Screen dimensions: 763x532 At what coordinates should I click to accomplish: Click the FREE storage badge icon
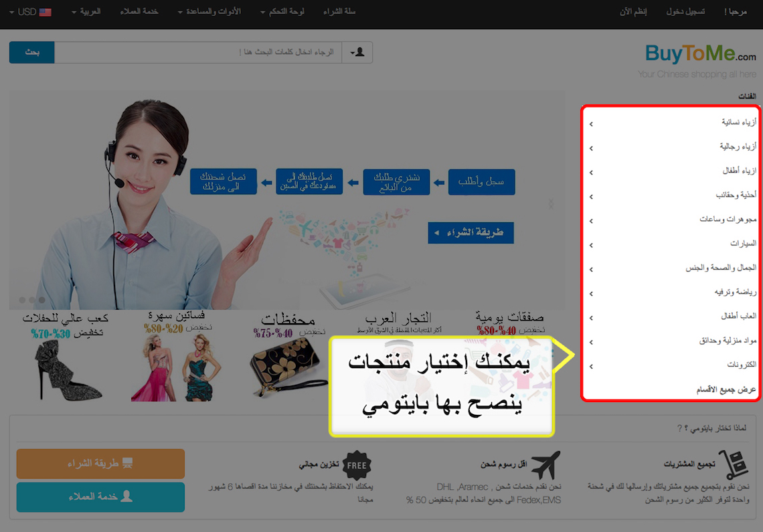[357, 465]
